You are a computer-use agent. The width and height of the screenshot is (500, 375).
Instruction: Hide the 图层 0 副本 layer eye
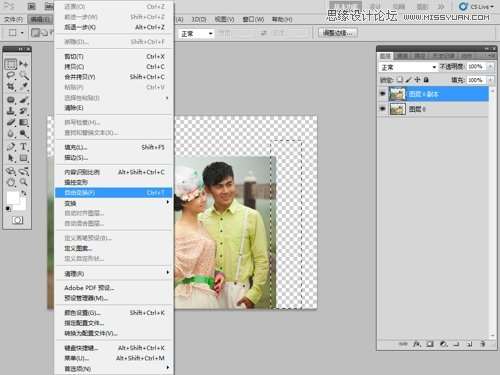[383, 94]
